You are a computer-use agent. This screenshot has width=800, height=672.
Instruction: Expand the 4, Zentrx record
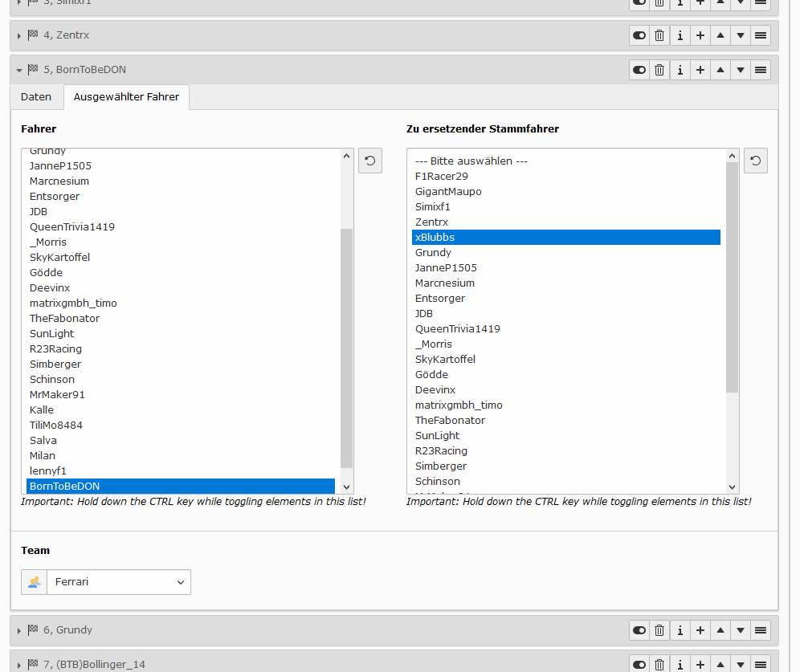19,36
